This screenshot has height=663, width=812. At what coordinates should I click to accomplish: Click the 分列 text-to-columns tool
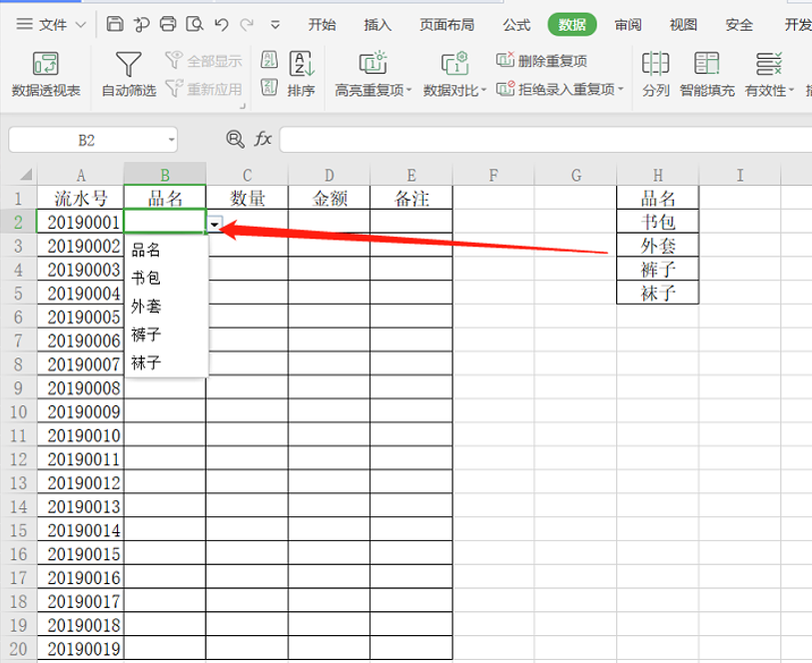(655, 75)
